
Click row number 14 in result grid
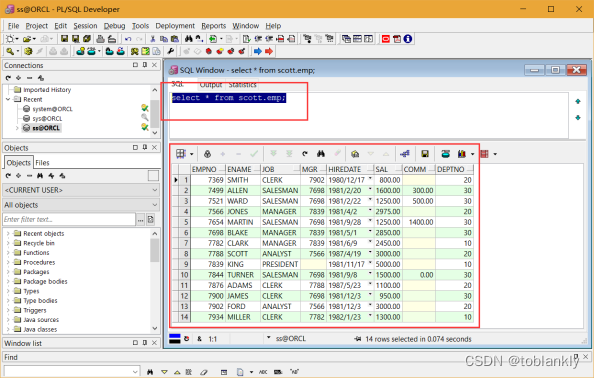point(184,317)
